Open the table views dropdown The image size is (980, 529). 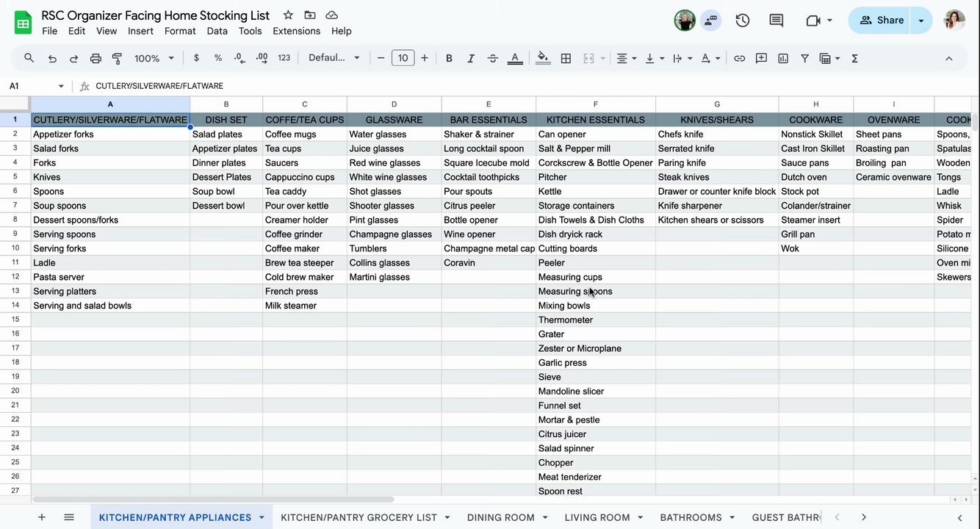tap(829, 58)
